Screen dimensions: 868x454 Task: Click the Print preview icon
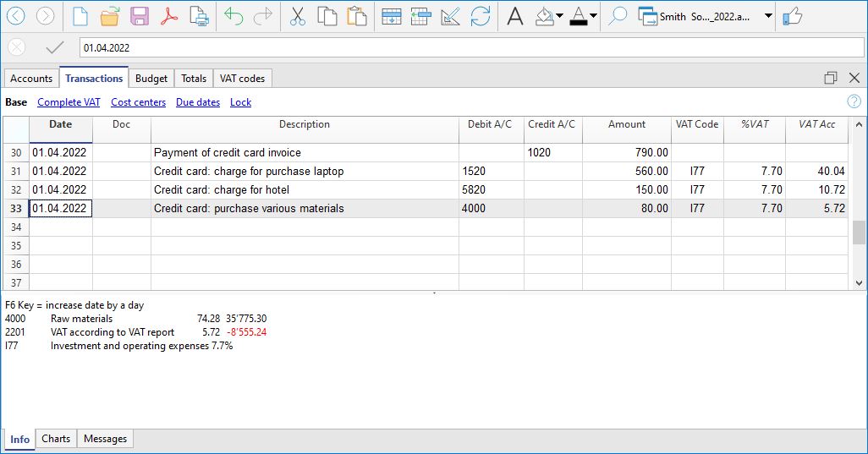199,16
